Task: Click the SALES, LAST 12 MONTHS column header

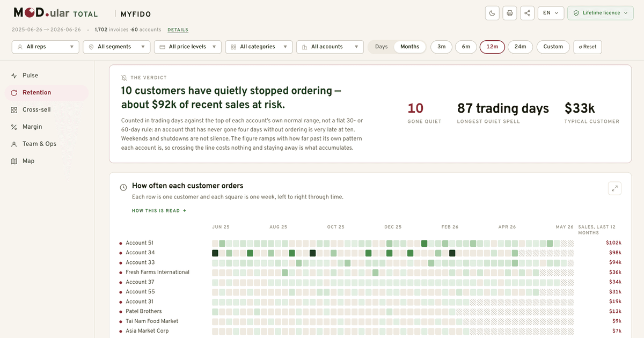Action: (597, 230)
